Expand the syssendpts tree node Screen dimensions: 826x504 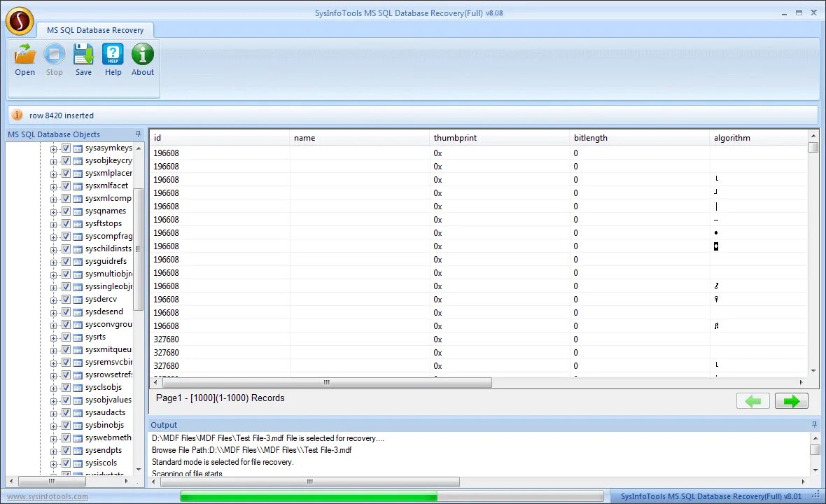click(54, 450)
